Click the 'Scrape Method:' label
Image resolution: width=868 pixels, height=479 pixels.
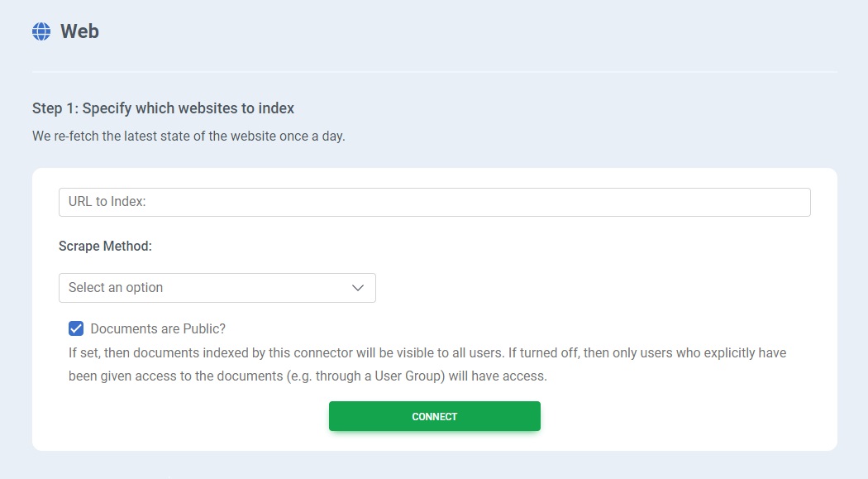point(105,246)
